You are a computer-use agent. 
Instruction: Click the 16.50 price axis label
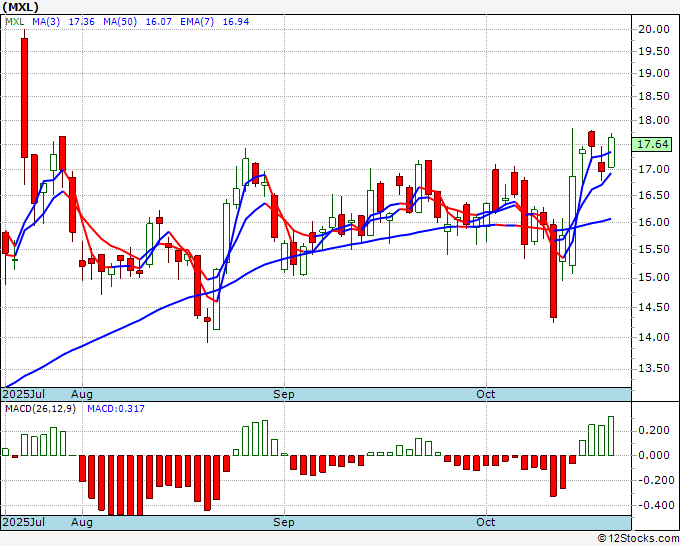point(654,195)
